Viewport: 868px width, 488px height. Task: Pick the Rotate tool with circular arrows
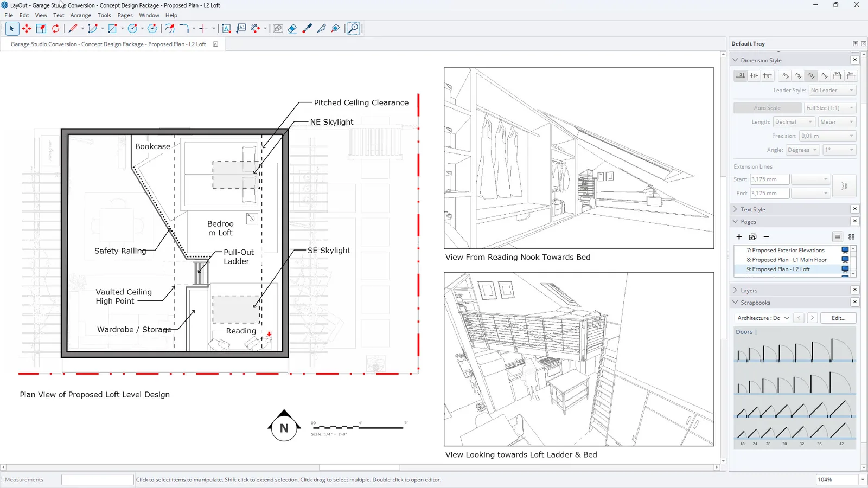(55, 29)
